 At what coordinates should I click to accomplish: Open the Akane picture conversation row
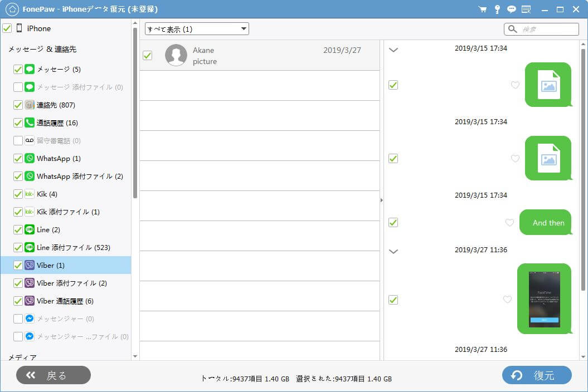tap(260, 56)
